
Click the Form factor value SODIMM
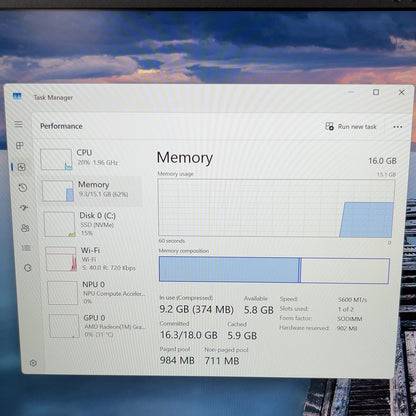click(350, 319)
